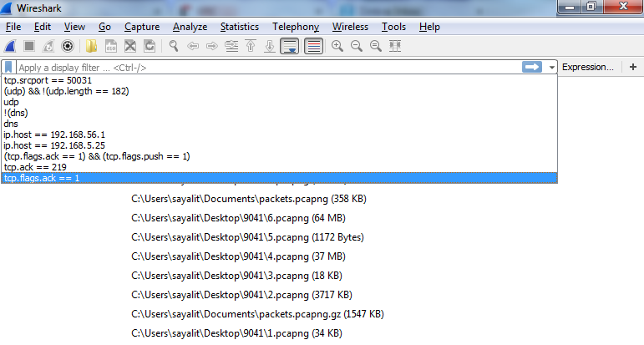Click the Wireshark title bar fin icon
The image size is (644, 345).
[7, 8]
